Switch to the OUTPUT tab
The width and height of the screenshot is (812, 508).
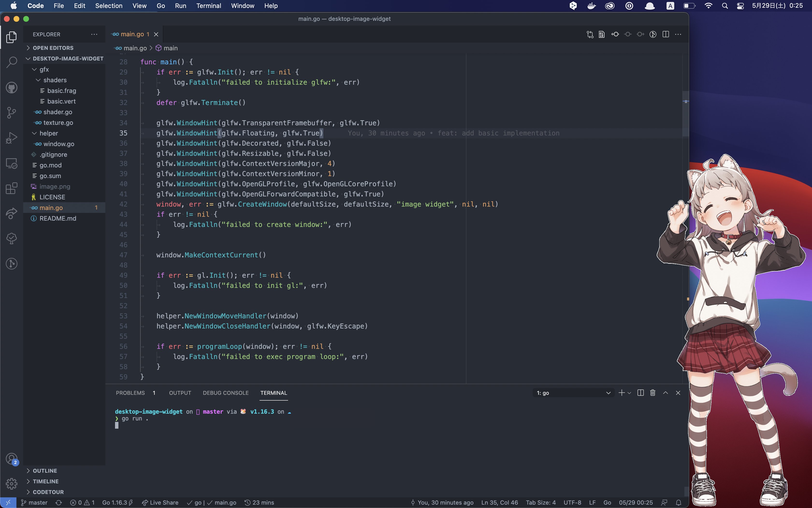coord(180,393)
